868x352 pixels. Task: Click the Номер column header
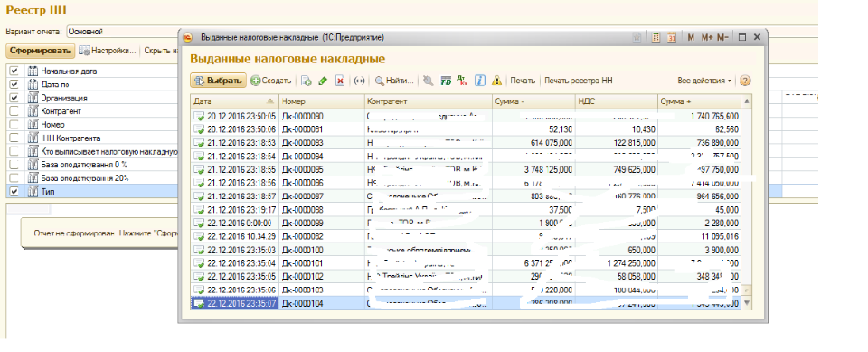point(322,101)
